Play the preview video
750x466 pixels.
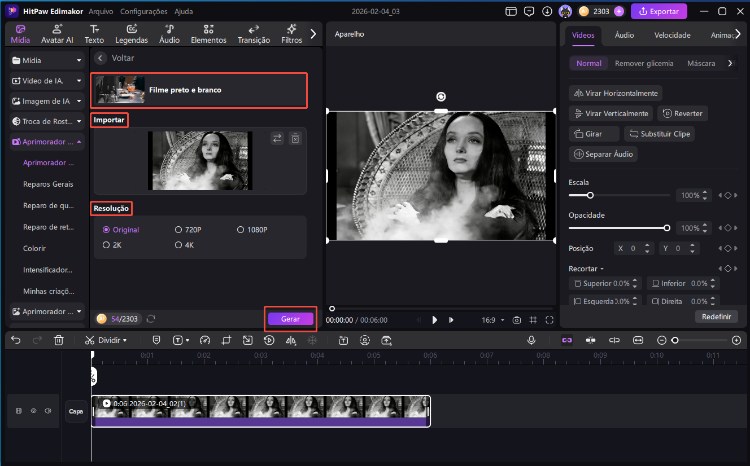pyautogui.click(x=434, y=320)
